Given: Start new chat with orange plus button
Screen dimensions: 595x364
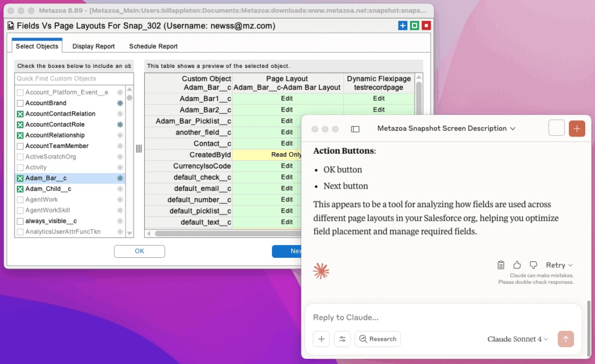Looking at the screenshot, I should pyautogui.click(x=577, y=128).
